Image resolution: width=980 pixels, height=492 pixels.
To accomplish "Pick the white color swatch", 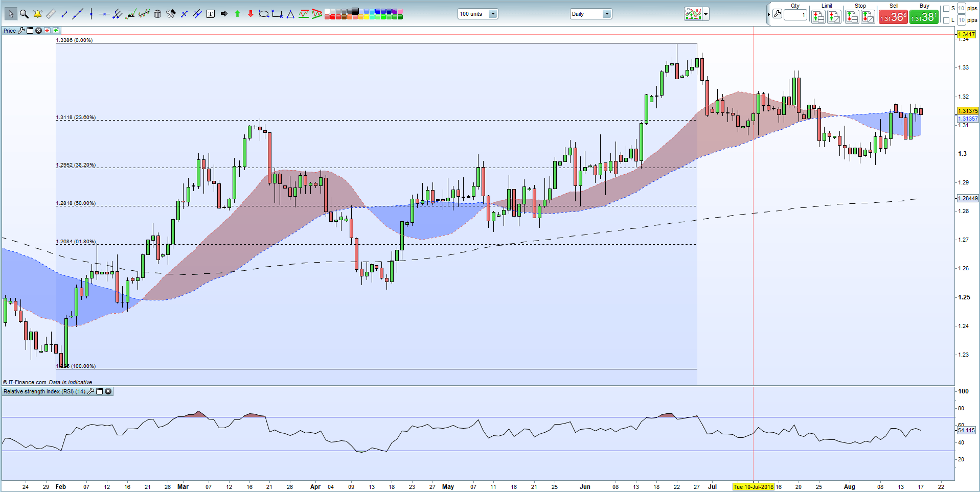I will click(x=327, y=11).
